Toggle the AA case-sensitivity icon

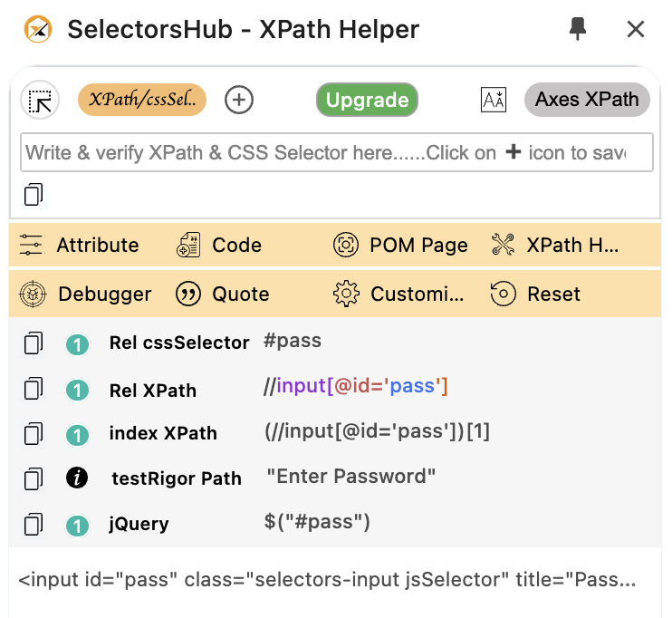coord(494,100)
